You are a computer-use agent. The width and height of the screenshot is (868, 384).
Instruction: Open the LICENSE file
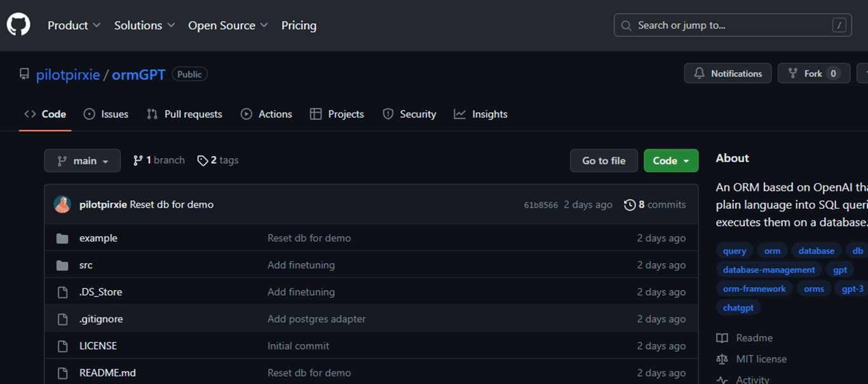98,346
